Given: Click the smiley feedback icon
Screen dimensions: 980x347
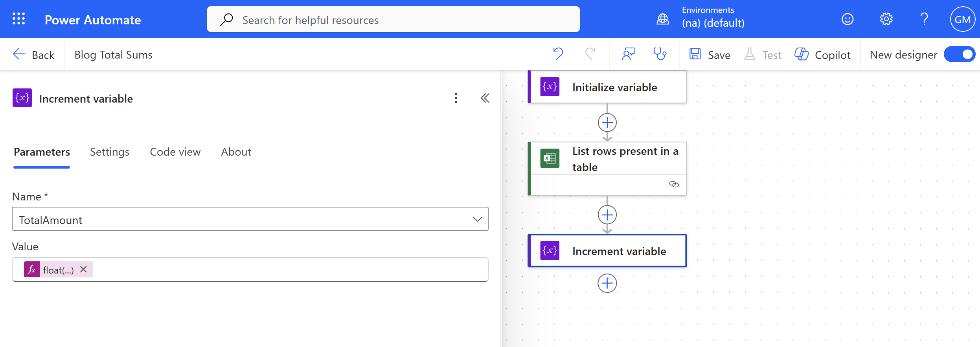Looking at the screenshot, I should 848,19.
